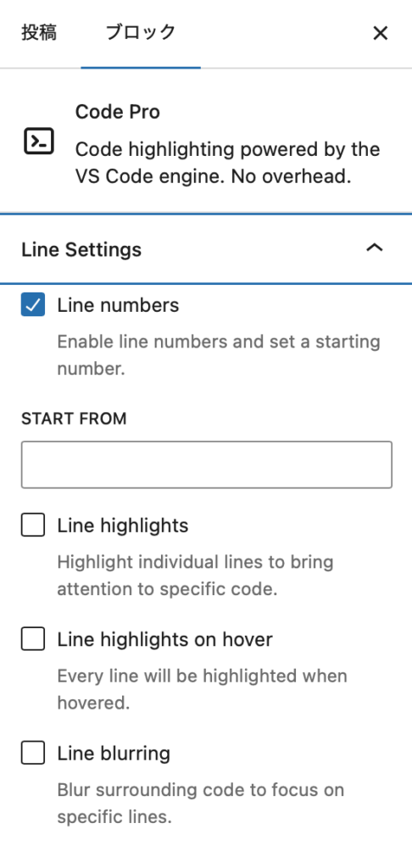412x868 pixels.
Task: Click the Code Pro terminal block icon
Action: tap(39, 142)
